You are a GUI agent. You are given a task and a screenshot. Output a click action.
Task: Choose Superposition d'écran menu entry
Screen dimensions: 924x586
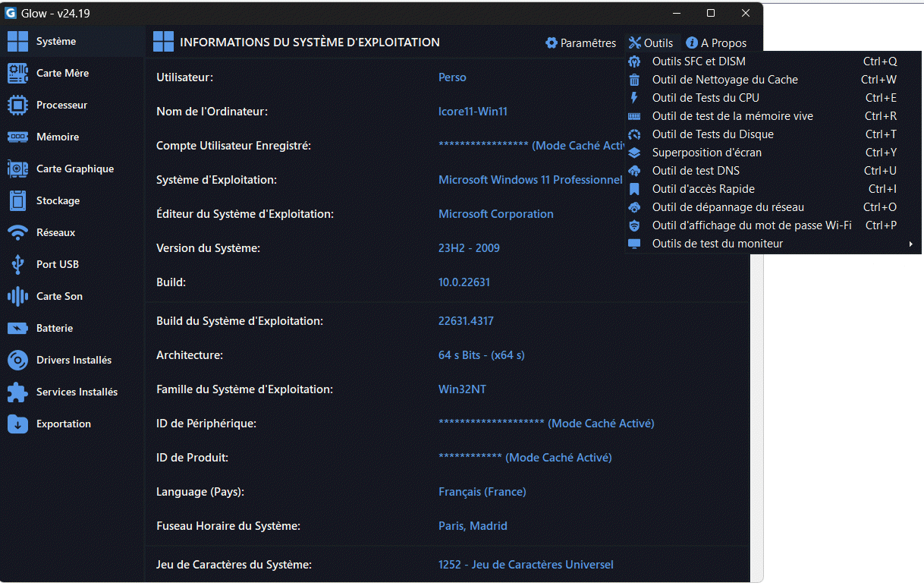coord(773,153)
